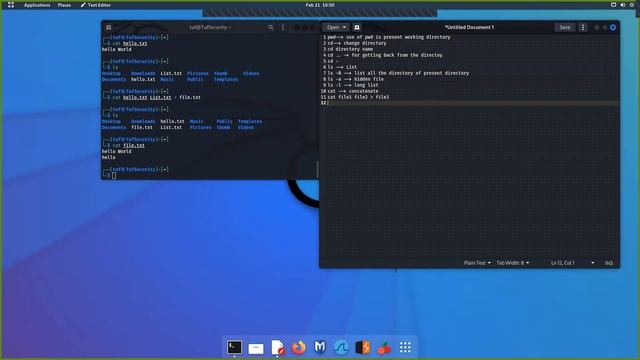
Task: Launch the file manager dock icon
Action: point(256,348)
